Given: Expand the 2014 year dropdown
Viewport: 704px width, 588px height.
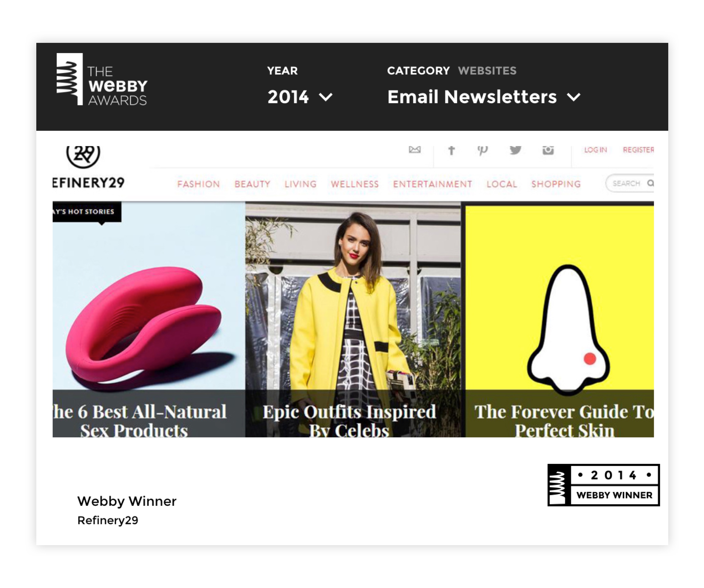Looking at the screenshot, I should (x=300, y=97).
